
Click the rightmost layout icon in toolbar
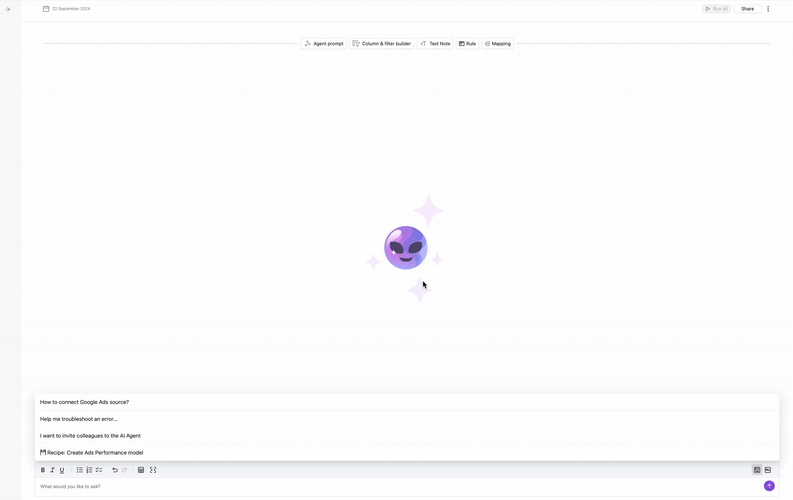768,470
